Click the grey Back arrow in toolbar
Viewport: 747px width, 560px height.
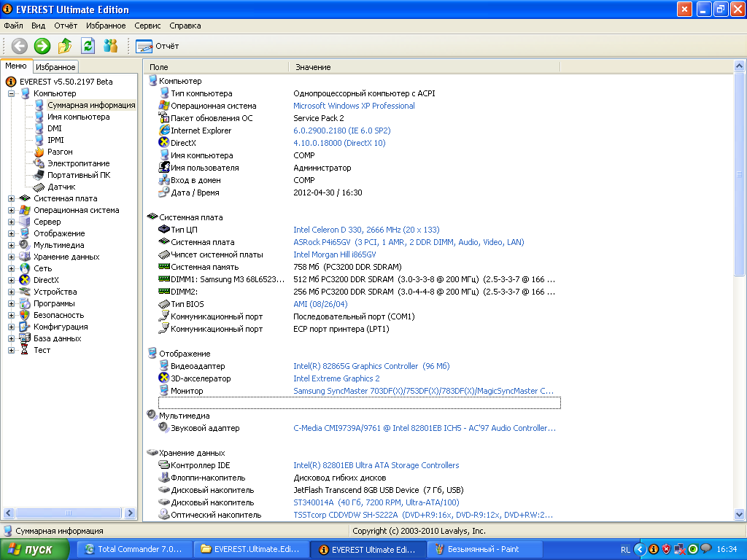20,46
